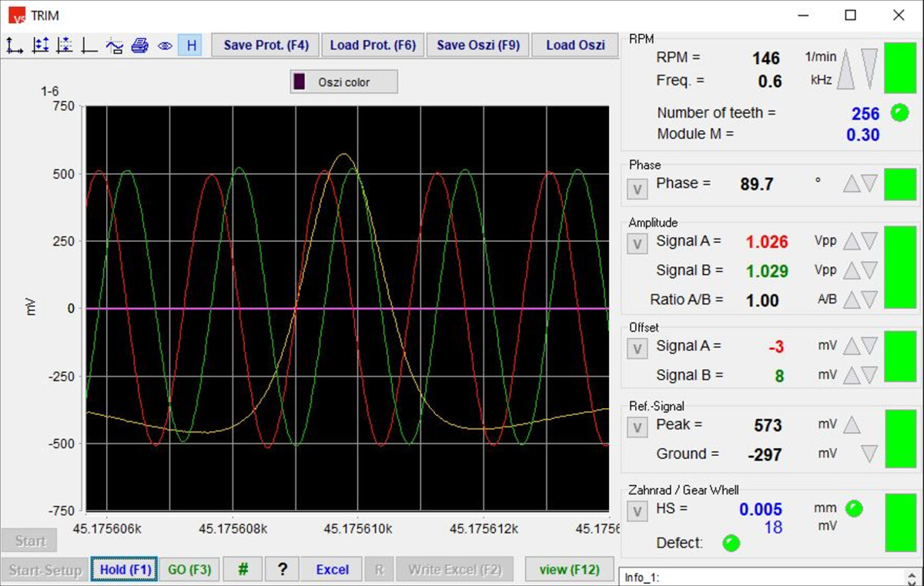Click the XY axes scaling icon
This screenshot has height=586, width=924.
pyautogui.click(x=14, y=45)
